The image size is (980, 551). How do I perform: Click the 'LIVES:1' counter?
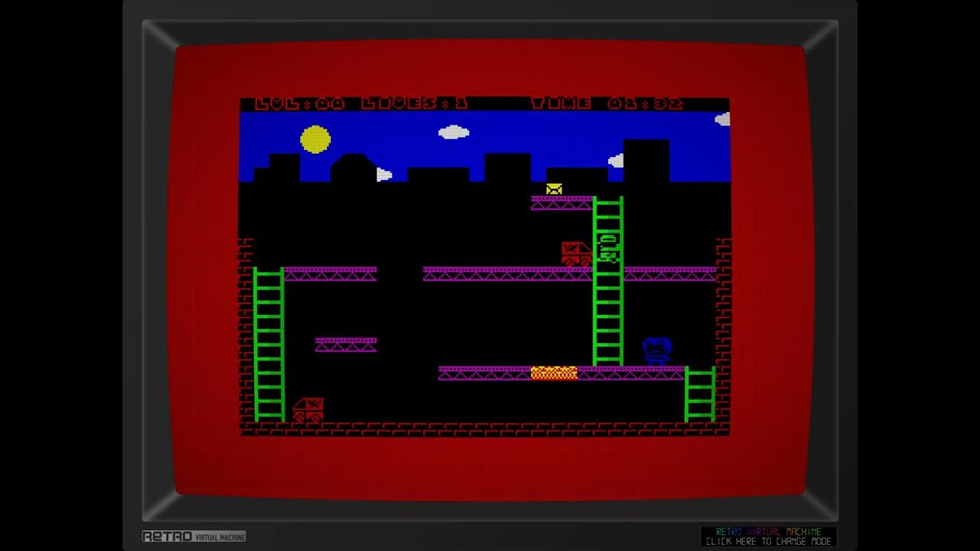414,103
